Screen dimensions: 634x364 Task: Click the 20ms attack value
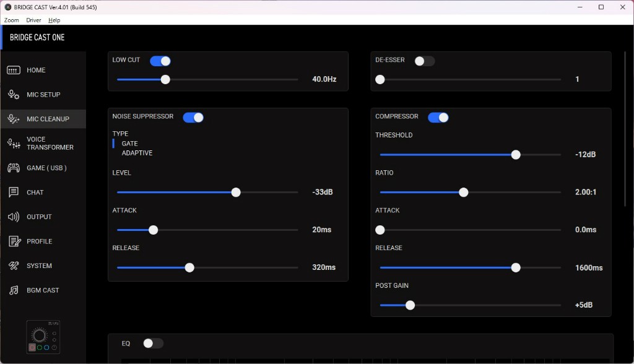pos(321,230)
